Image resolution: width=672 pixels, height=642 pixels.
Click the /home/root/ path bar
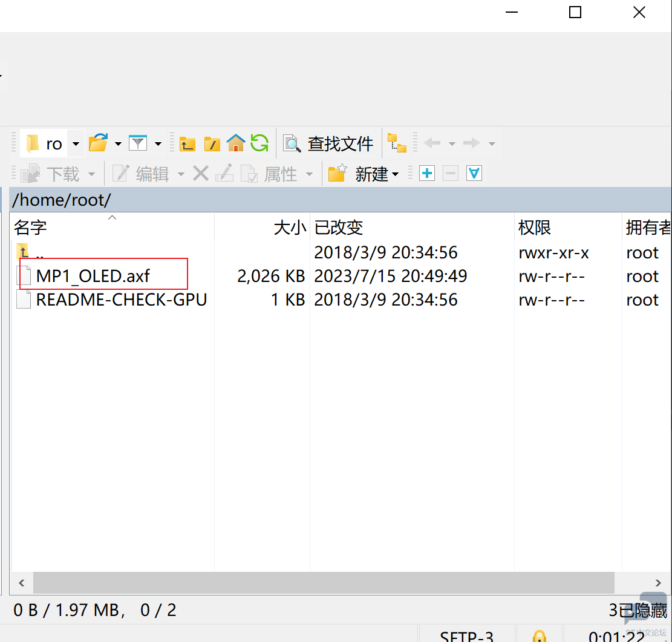pyautogui.click(x=341, y=200)
